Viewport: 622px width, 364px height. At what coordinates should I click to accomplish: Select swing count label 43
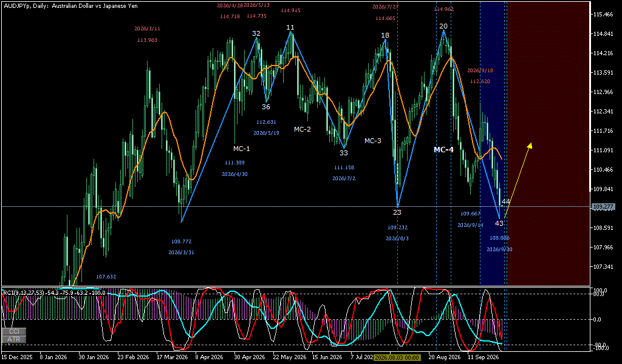coord(499,223)
